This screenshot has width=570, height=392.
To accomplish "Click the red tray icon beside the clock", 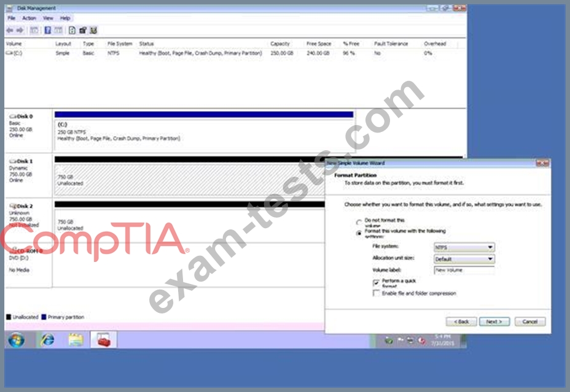I will (x=422, y=341).
